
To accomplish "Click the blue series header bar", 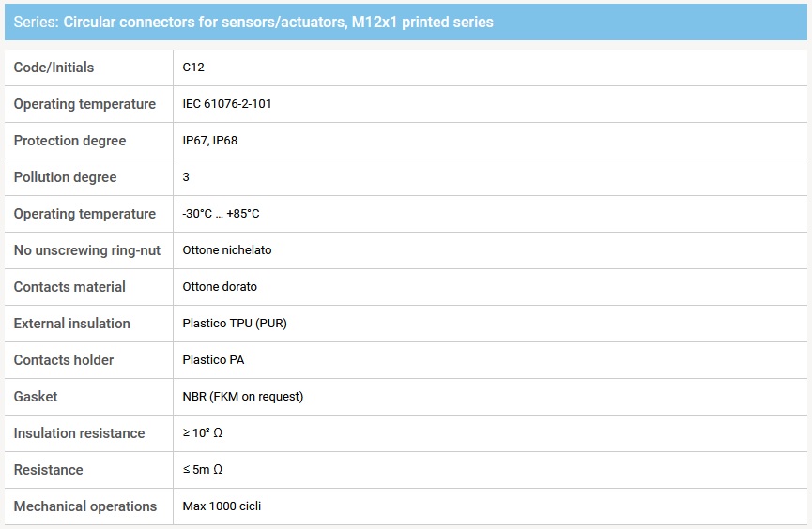I will pyautogui.click(x=406, y=22).
